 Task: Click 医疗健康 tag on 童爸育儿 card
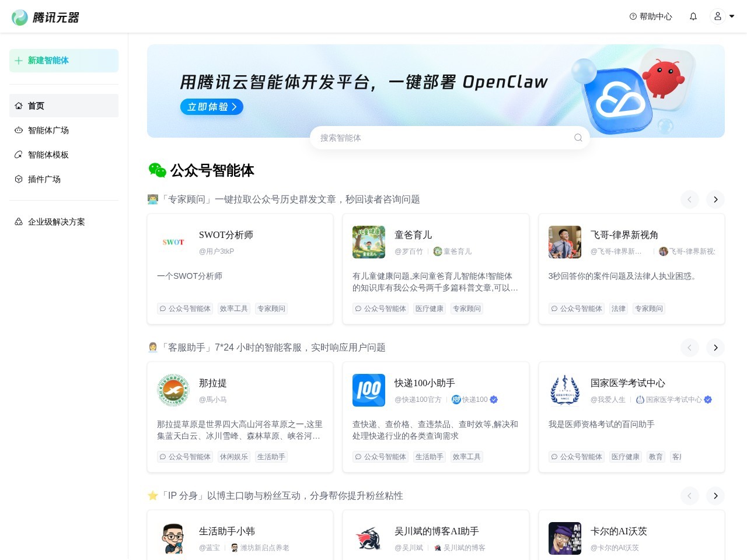430,309
